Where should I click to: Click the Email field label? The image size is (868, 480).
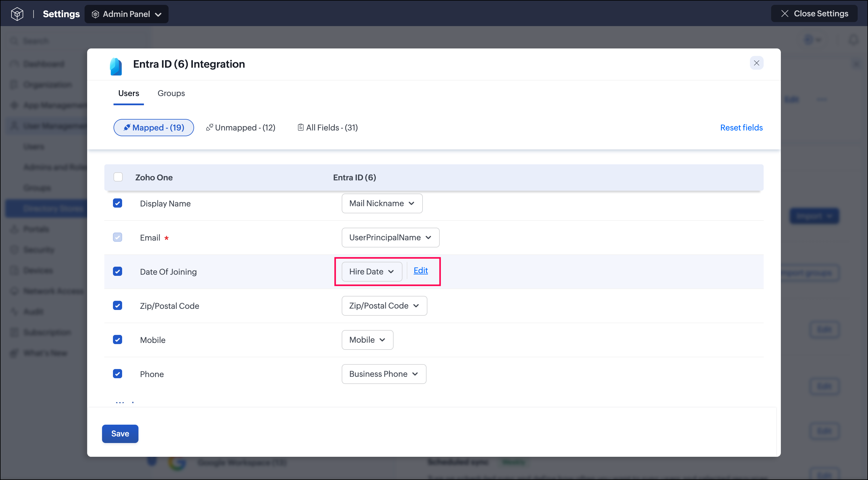click(x=150, y=238)
